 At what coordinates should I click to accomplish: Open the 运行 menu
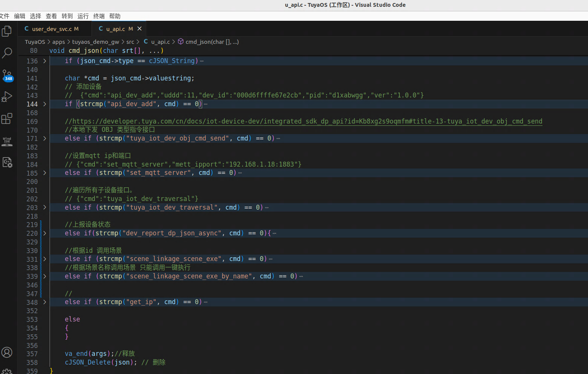point(83,16)
